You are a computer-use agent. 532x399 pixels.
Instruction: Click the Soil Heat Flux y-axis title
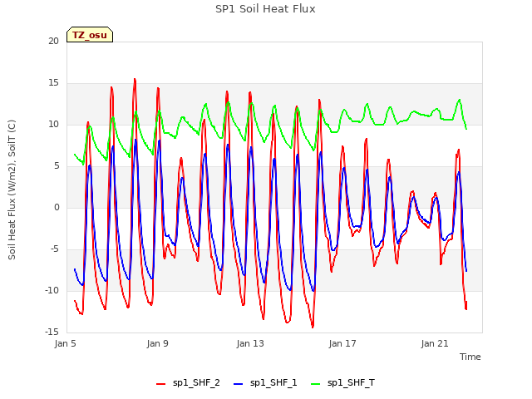pos(12,190)
